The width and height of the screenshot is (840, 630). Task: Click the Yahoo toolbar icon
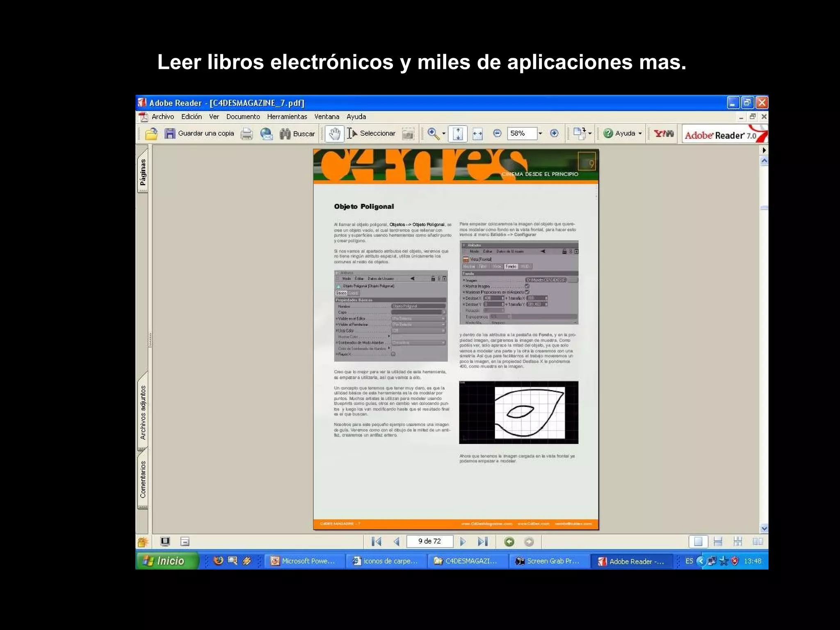664,133
